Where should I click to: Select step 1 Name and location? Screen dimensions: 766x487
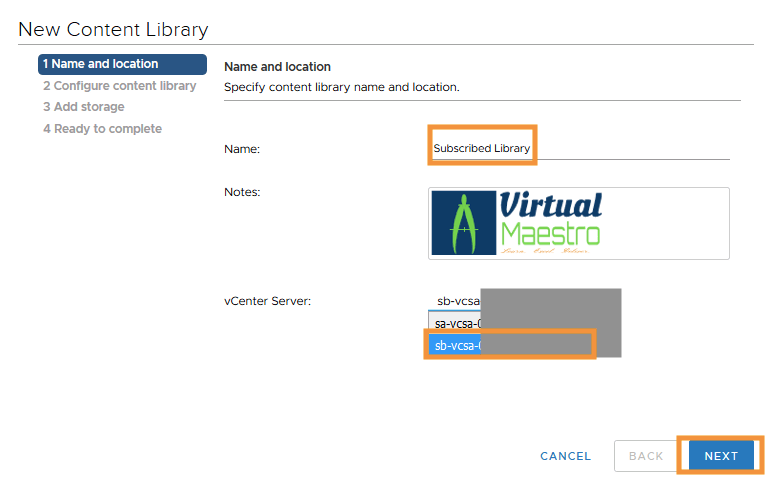tap(122, 64)
